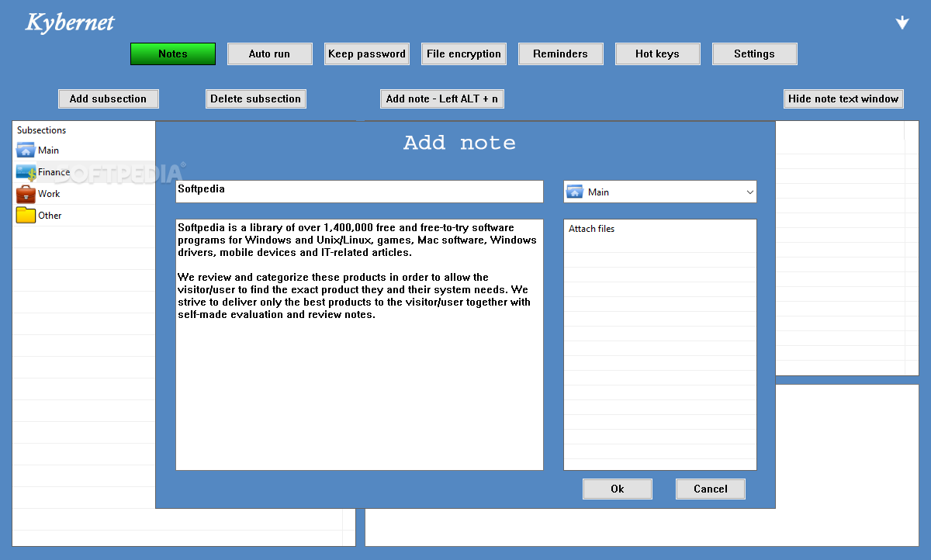
Task: Click the note title field containing Softpedia
Action: (x=359, y=192)
